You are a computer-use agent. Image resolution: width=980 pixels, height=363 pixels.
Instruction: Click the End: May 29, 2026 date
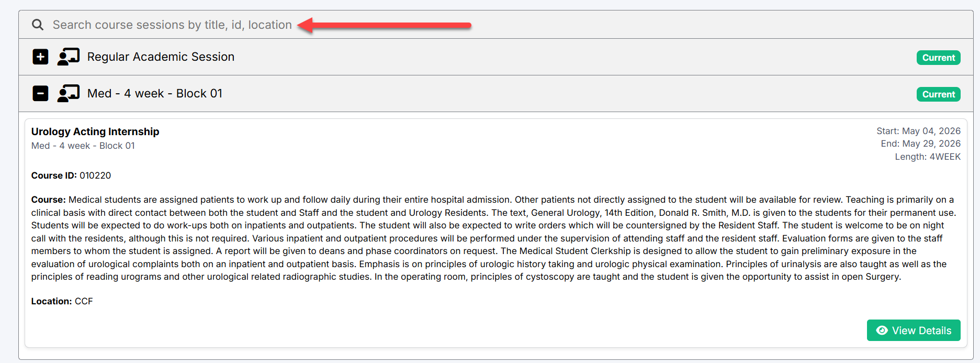tap(921, 144)
